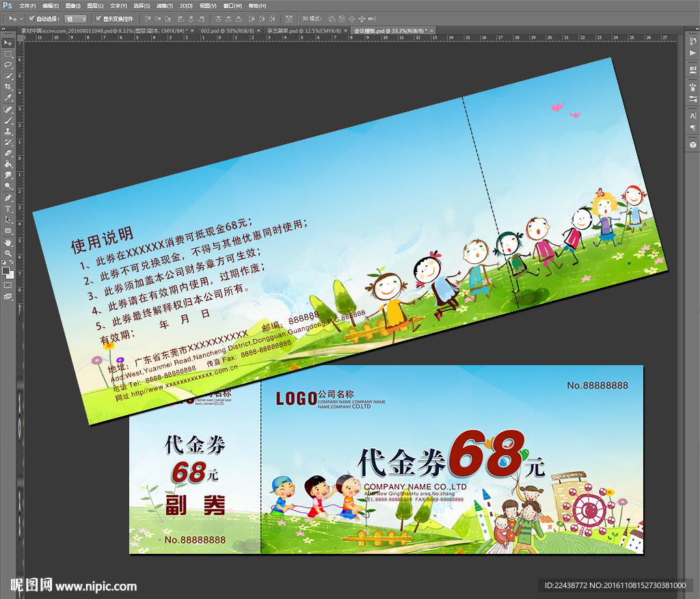Select the Hand tool
Image resolution: width=700 pixels, height=599 pixels.
(8, 243)
